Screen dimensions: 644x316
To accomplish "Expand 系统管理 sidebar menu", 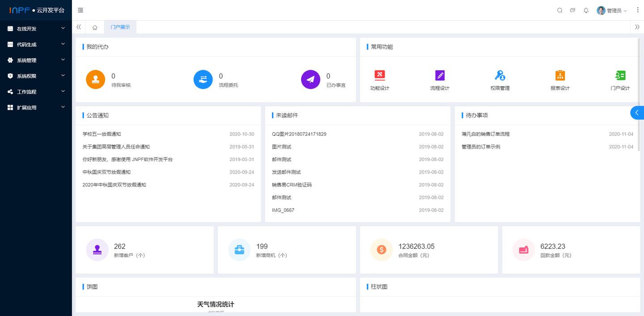I will (36, 60).
